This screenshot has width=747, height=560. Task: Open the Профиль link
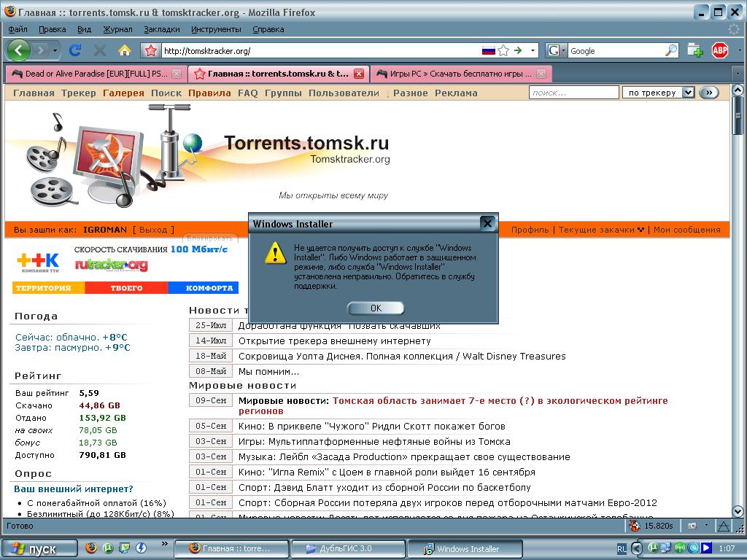[530, 230]
